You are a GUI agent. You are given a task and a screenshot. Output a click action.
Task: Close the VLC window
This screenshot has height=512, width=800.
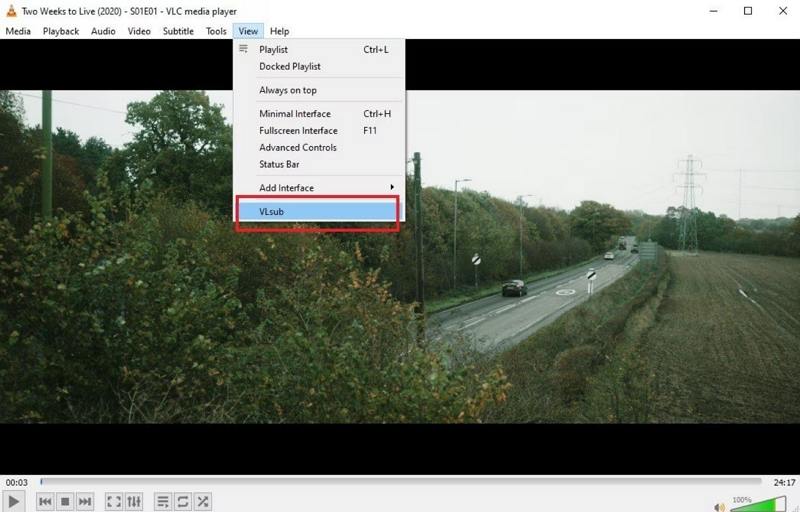[x=783, y=11]
